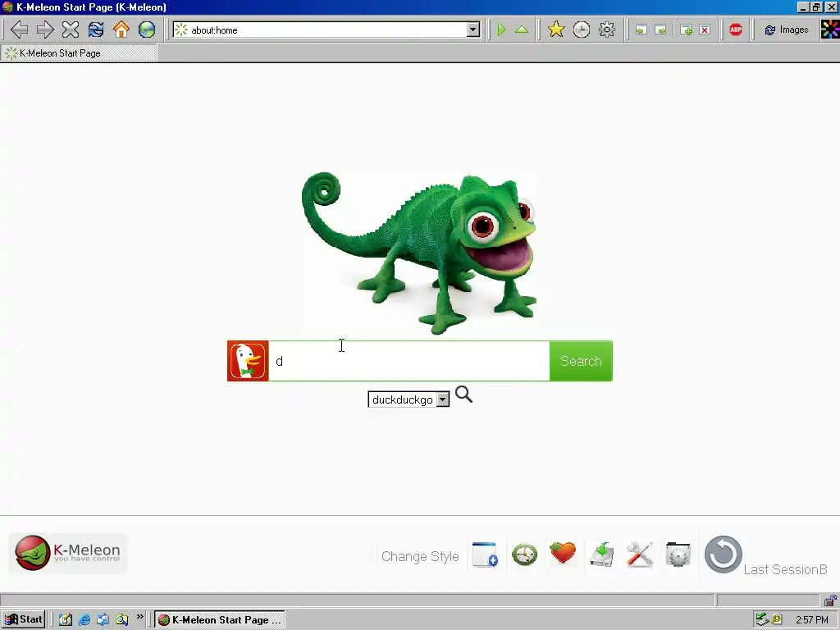
Task: Click the green Go arrow by the URL bar
Action: [x=501, y=30]
